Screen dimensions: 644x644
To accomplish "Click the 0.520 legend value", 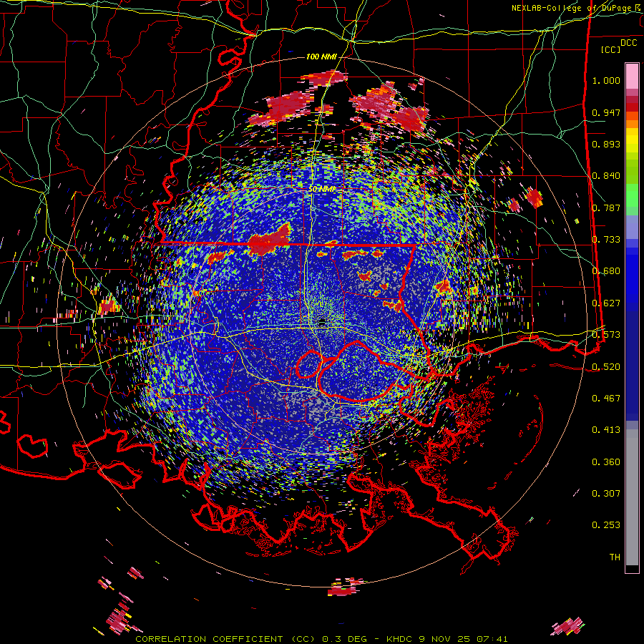I will [606, 367].
